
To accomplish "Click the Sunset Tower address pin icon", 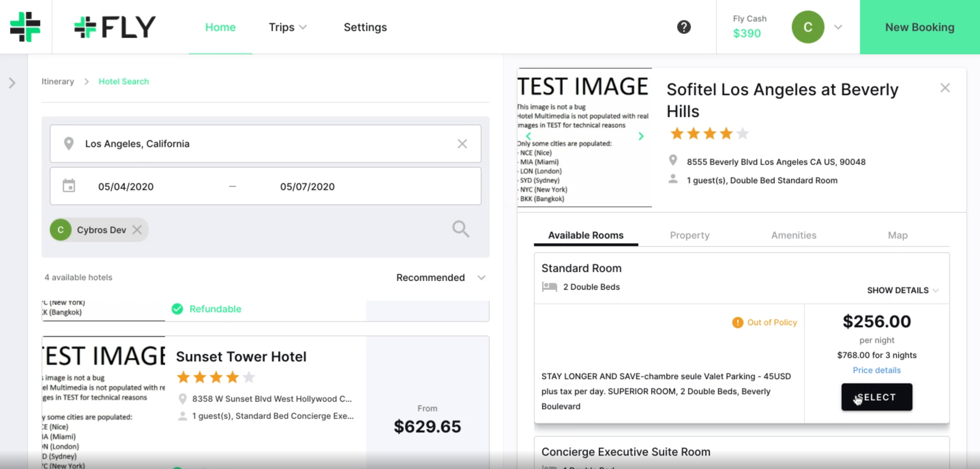I will tap(183, 399).
